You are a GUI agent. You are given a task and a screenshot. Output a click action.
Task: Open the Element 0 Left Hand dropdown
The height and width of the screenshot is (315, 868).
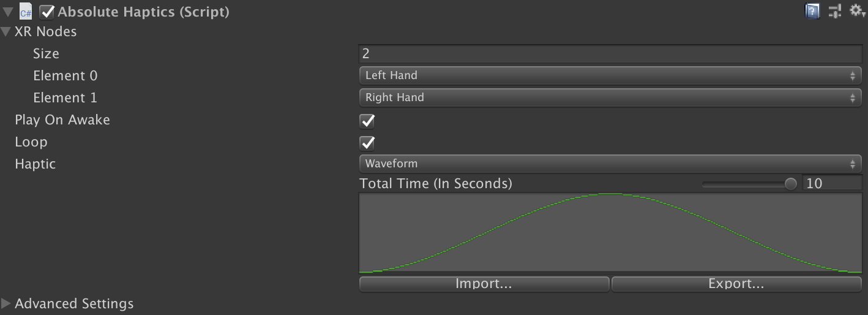610,75
